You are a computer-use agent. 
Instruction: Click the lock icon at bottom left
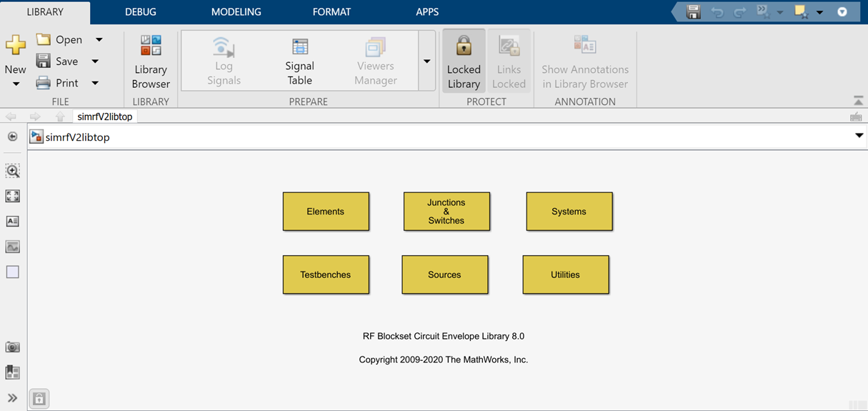(39, 399)
